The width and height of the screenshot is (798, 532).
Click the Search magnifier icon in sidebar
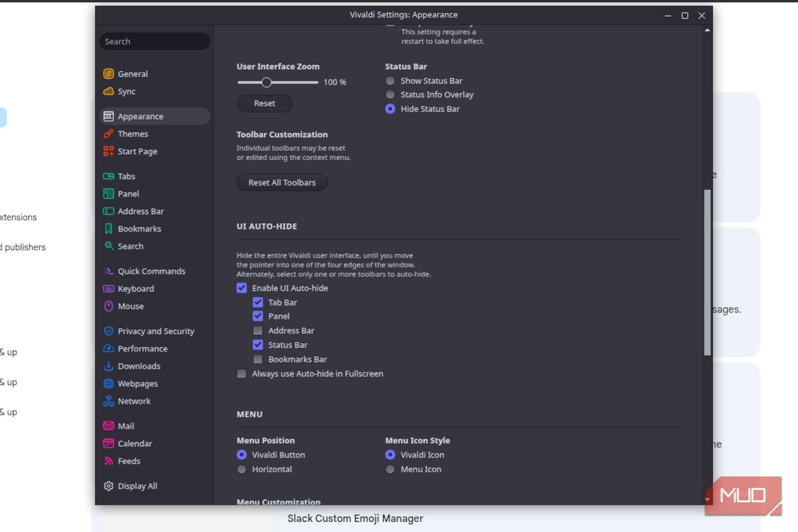click(x=108, y=246)
